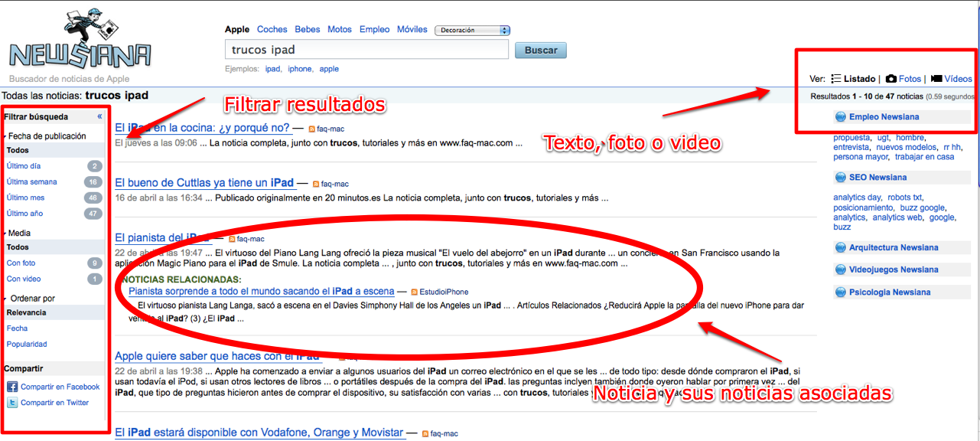The height and width of the screenshot is (441, 980).
Task: Collapse the Fecha de publicación section triangle
Action: tap(5, 136)
